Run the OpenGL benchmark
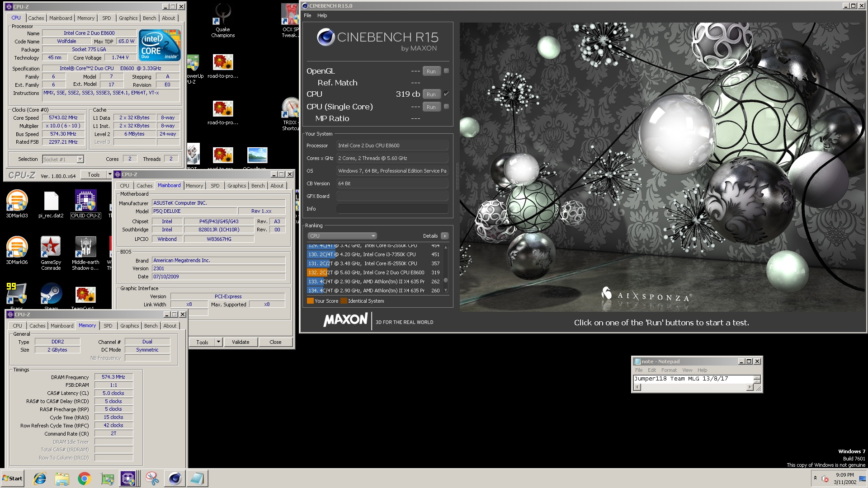 [431, 71]
